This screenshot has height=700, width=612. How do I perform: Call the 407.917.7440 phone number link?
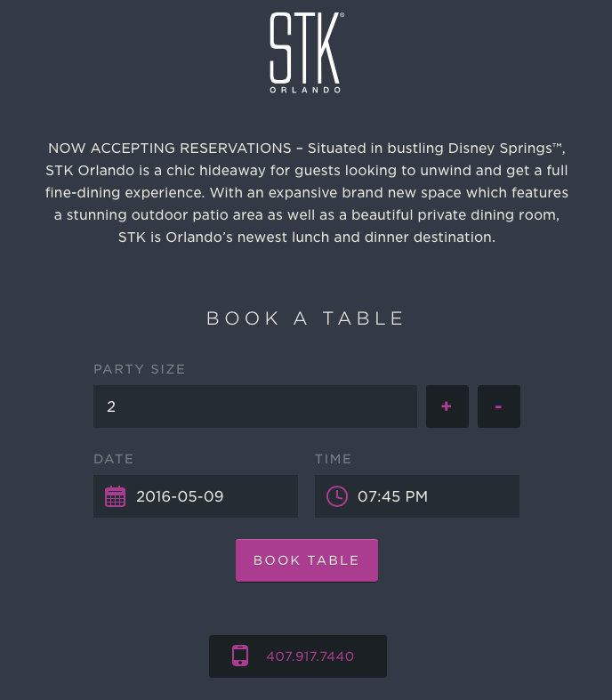pos(310,656)
